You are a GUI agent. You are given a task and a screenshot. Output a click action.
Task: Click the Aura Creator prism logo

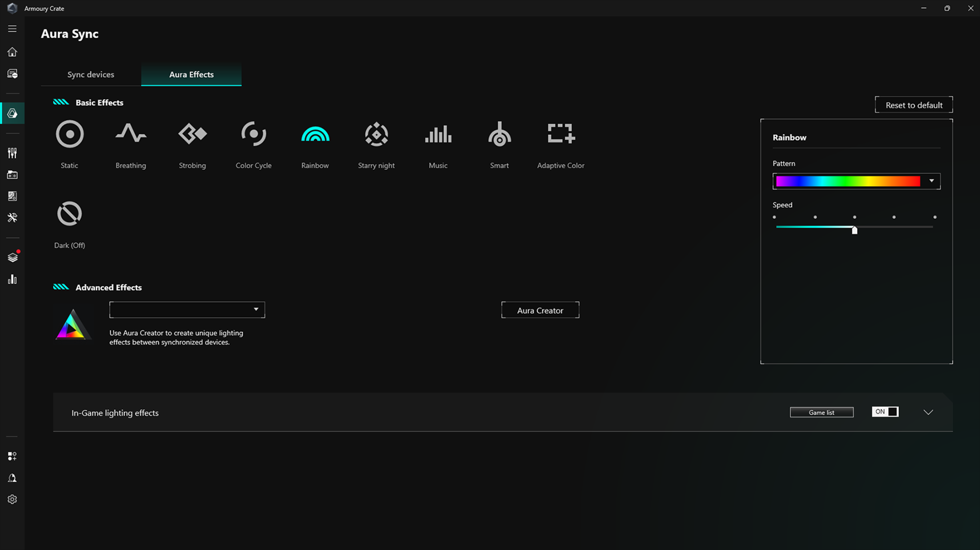tap(73, 324)
